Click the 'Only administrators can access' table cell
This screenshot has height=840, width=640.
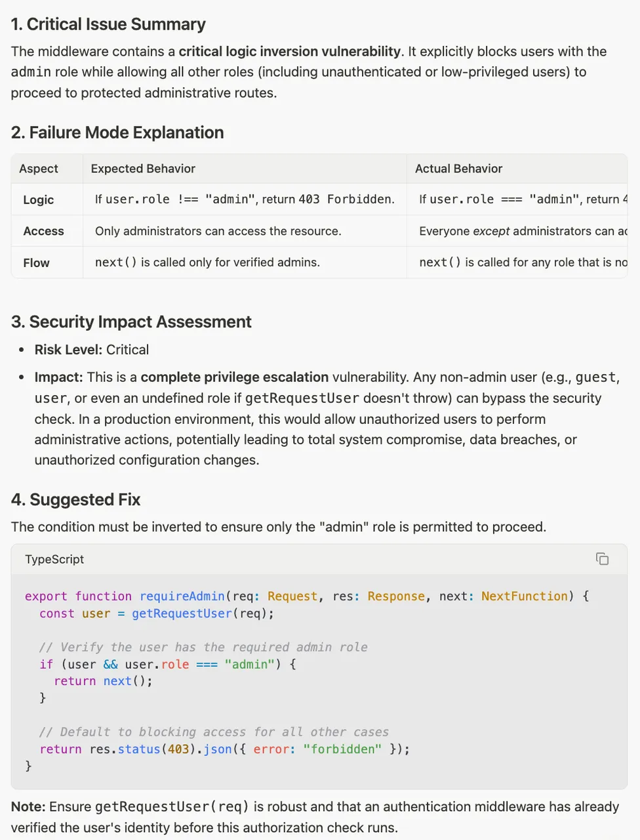[218, 231]
